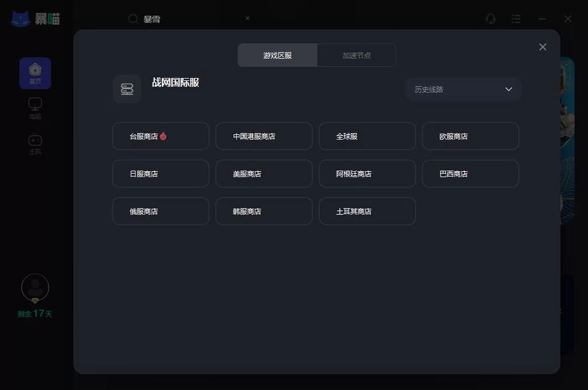Click the search magnifier icon
This screenshot has height=390, width=588.
133,19
